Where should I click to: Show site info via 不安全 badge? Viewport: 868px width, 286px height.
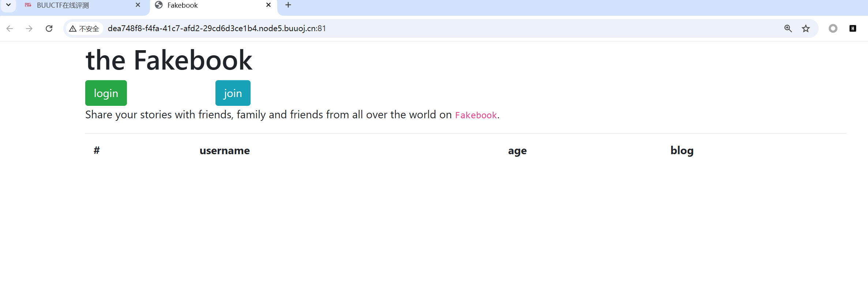84,29
